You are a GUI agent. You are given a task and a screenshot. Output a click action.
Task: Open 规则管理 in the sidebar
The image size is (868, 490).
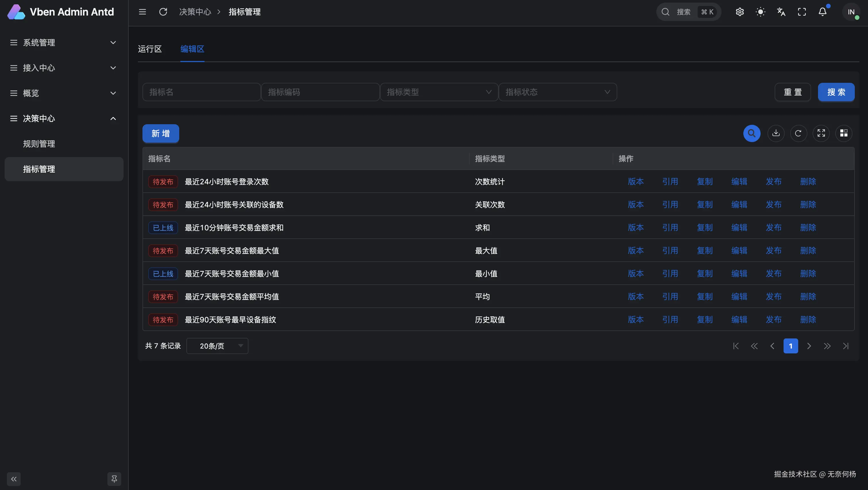[39, 144]
